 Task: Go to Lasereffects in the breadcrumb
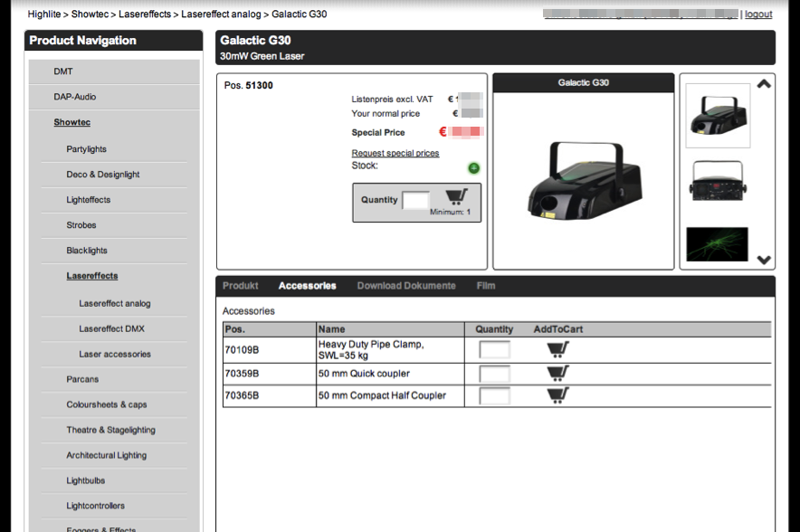point(145,14)
